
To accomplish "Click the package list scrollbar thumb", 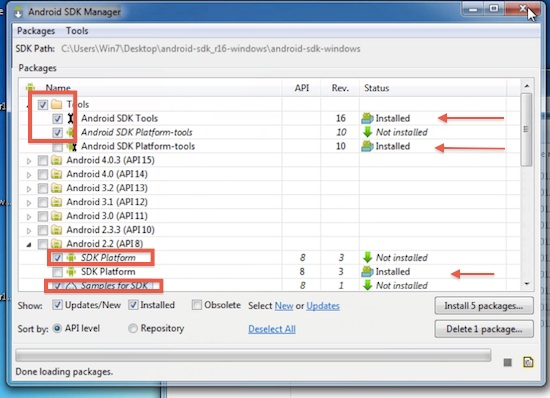I will tap(526, 129).
